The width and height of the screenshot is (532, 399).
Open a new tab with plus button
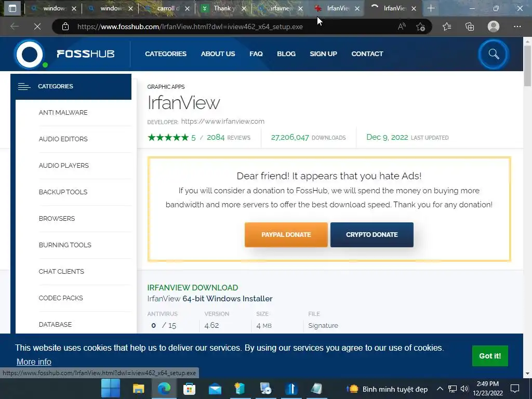[x=431, y=8]
